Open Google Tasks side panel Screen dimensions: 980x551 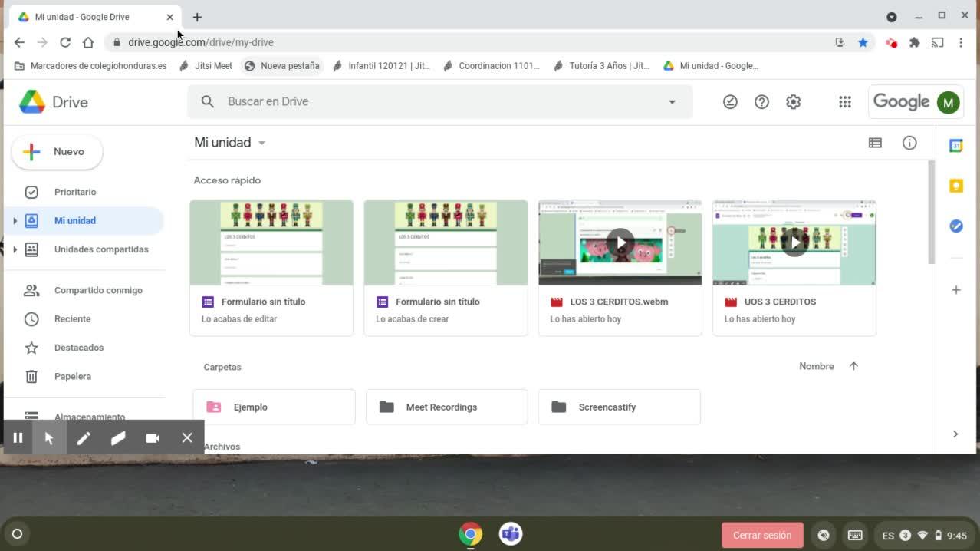click(956, 226)
